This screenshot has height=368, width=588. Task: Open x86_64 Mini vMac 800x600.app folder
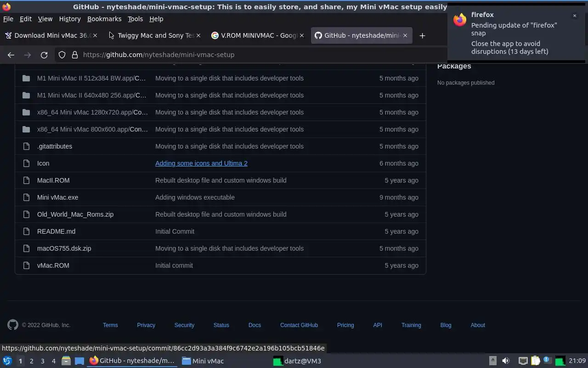tap(92, 129)
